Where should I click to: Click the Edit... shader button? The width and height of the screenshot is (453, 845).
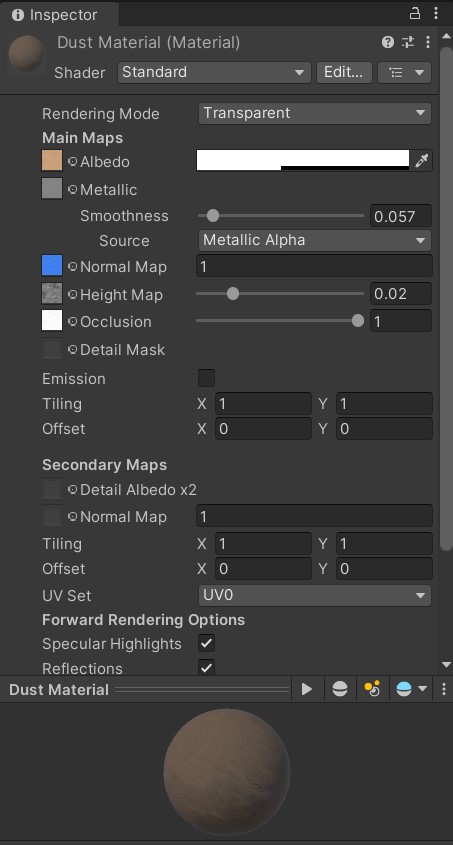point(344,72)
